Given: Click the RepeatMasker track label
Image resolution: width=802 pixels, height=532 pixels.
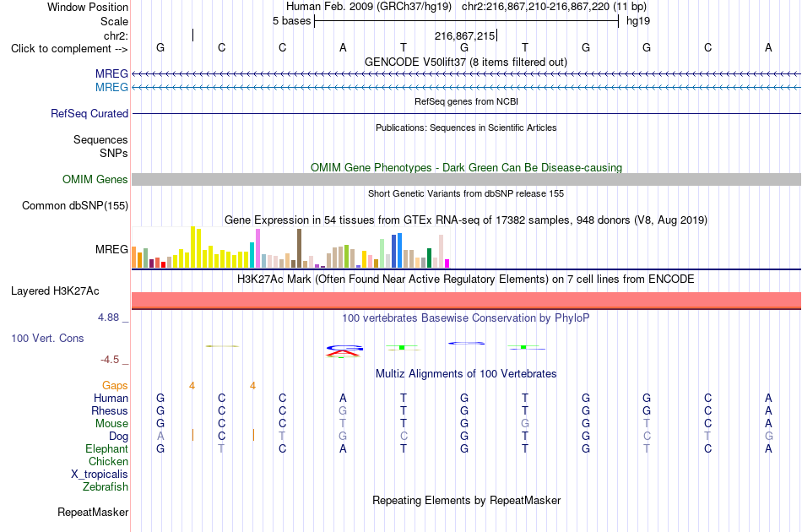Looking at the screenshot, I should (x=93, y=512).
